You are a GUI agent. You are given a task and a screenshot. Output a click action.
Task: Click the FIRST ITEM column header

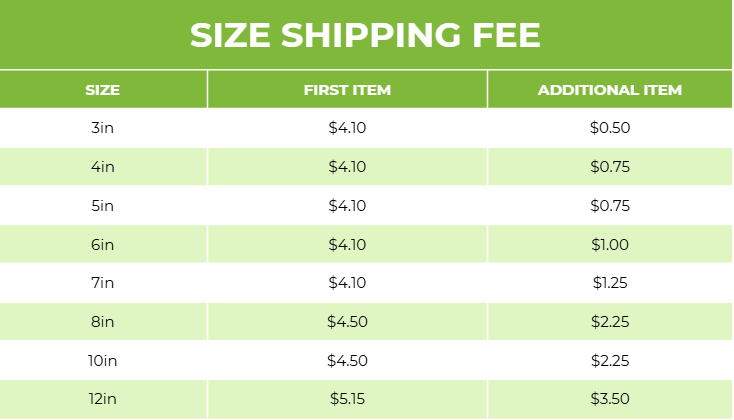[347, 90]
